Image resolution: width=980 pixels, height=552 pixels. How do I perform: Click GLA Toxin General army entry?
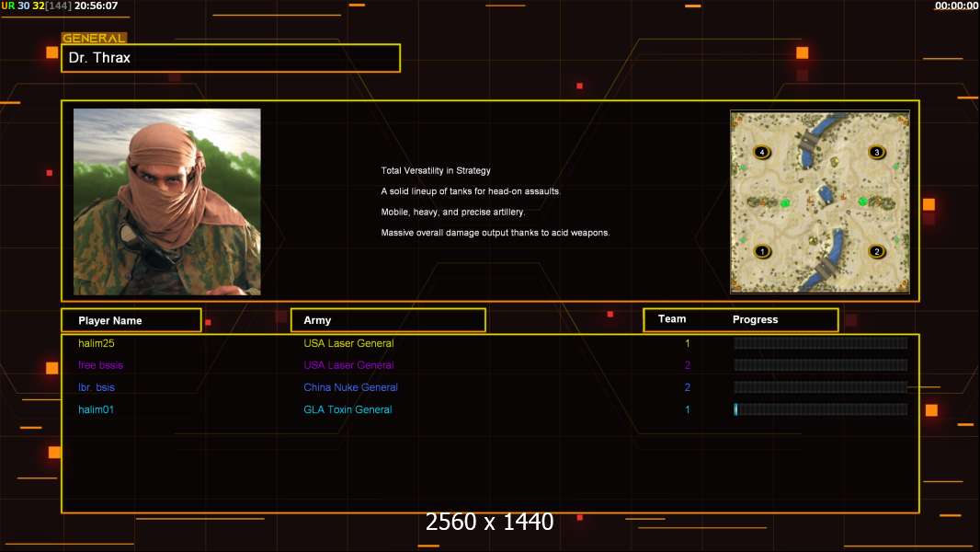pyautogui.click(x=348, y=409)
